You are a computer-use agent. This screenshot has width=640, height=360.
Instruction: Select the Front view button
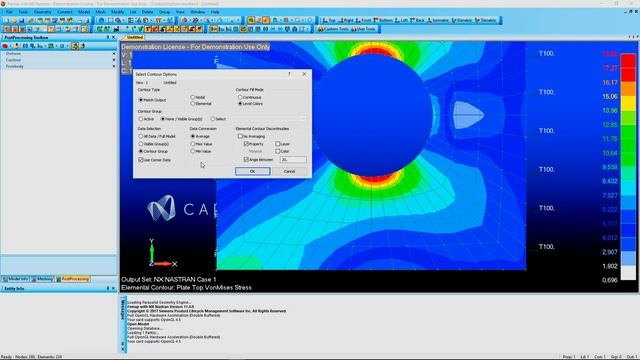click(363, 20)
